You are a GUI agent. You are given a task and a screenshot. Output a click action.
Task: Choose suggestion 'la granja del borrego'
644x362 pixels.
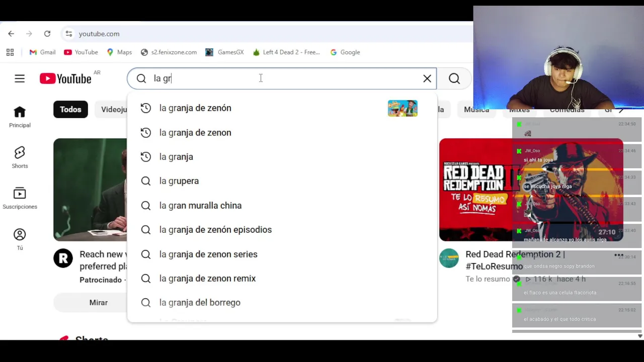pyautogui.click(x=282, y=303)
